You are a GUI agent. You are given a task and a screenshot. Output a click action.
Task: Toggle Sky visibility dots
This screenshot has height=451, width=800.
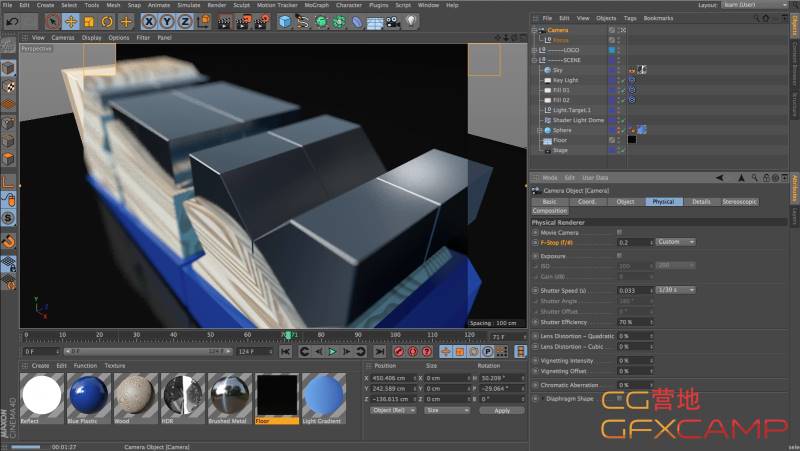click(x=619, y=70)
